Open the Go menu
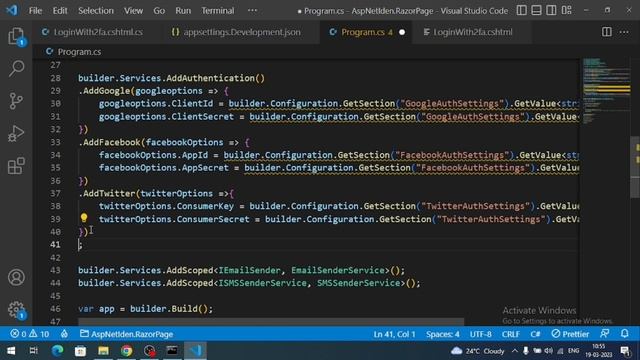 (x=159, y=11)
